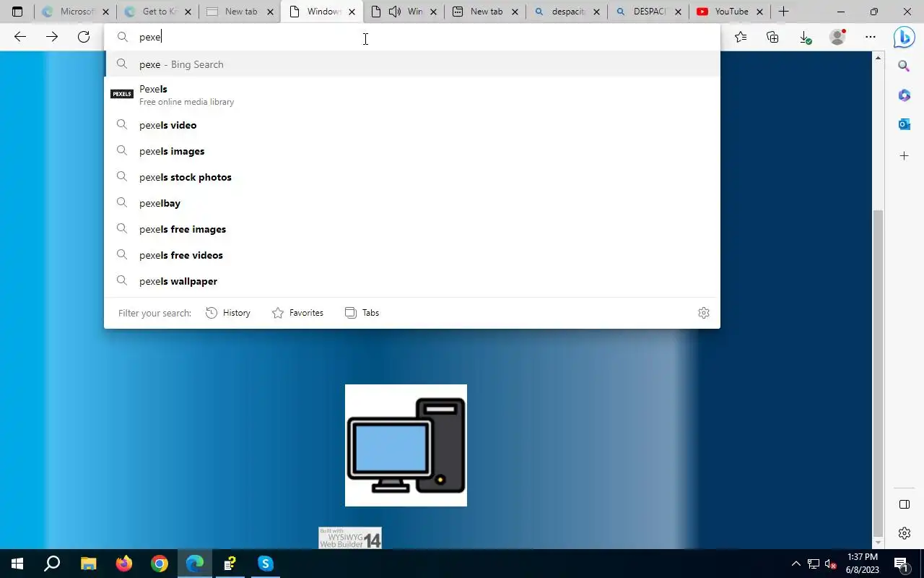
Task: Open Collections icon in toolbar
Action: 772,37
